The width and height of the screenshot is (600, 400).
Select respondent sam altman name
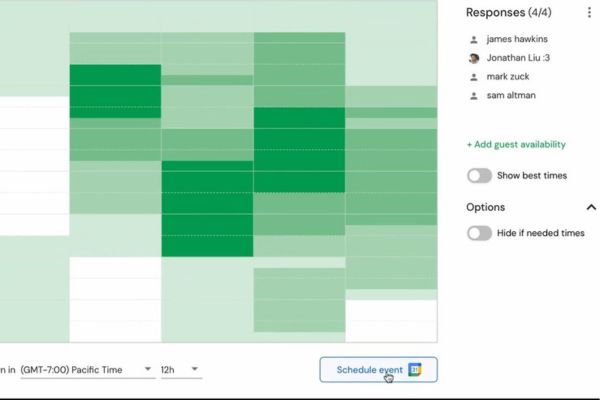click(x=511, y=95)
